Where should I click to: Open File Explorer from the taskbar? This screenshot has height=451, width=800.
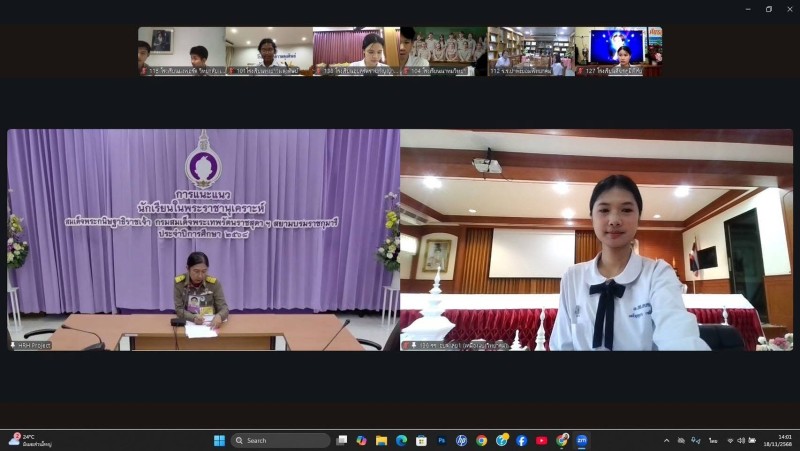click(x=381, y=440)
